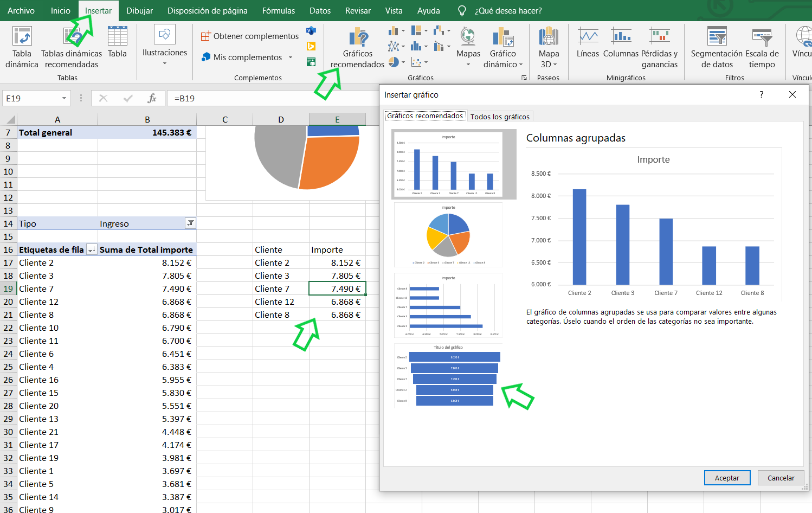Click Cancelar in Insertar gráfico dialog
Image resolution: width=812 pixels, height=513 pixels.
781,478
